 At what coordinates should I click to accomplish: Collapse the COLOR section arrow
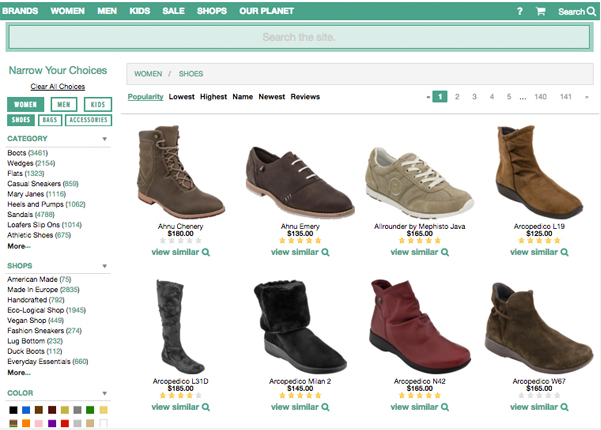pyautogui.click(x=104, y=393)
